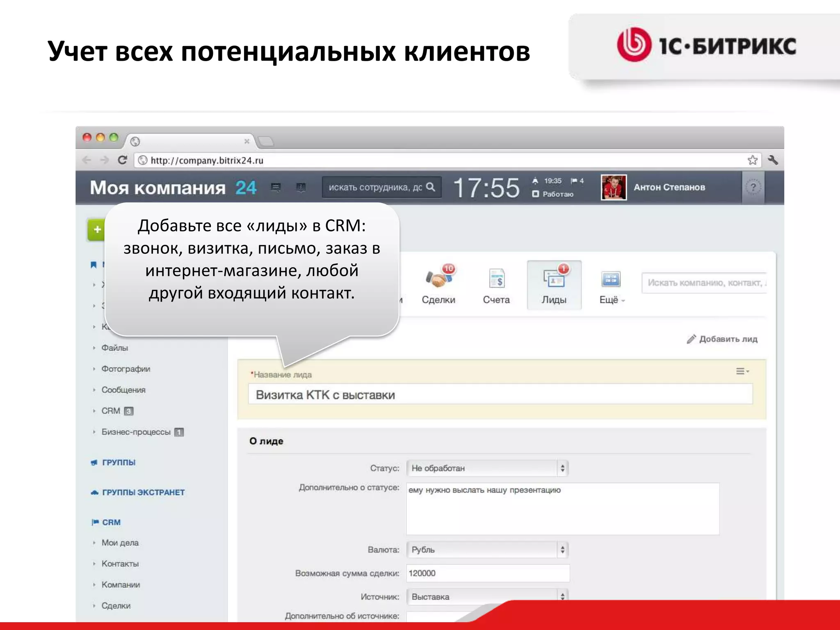This screenshot has width=840, height=630.
Task: Open a new browser tab
Action: pyautogui.click(x=266, y=141)
